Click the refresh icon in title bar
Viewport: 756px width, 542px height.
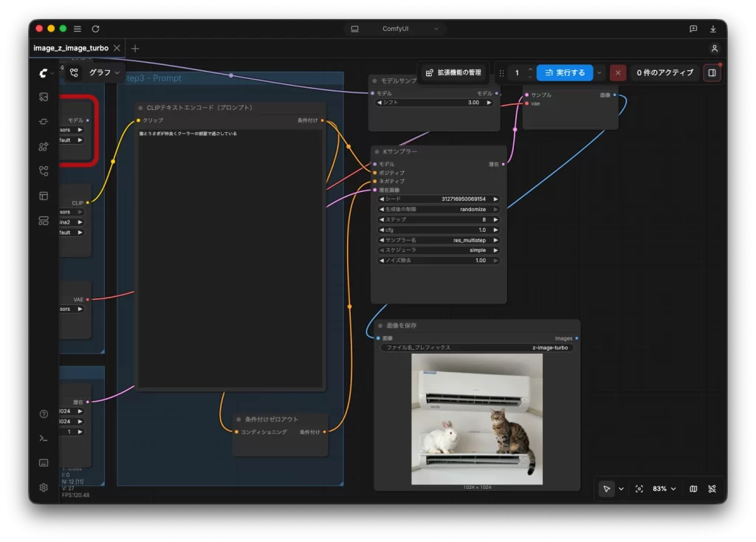tap(95, 29)
